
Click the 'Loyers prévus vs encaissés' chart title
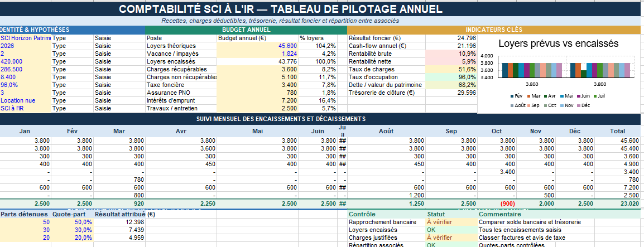click(559, 43)
